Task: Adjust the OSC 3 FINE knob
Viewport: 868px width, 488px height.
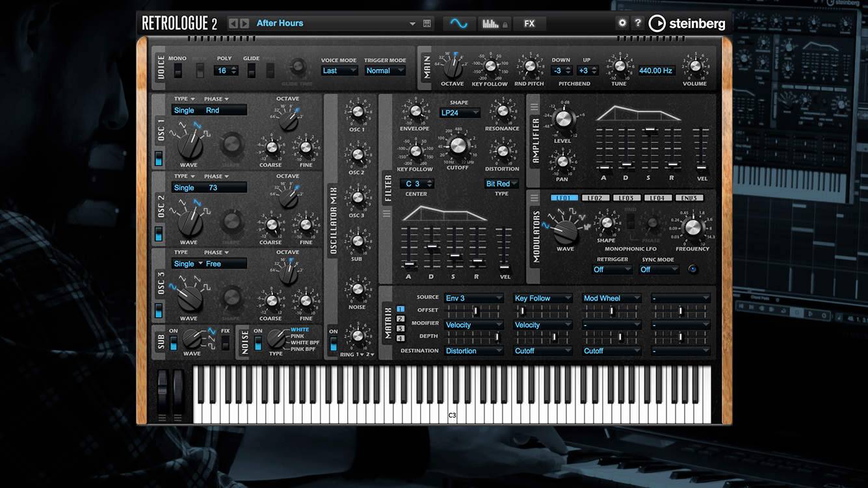Action: click(x=306, y=301)
